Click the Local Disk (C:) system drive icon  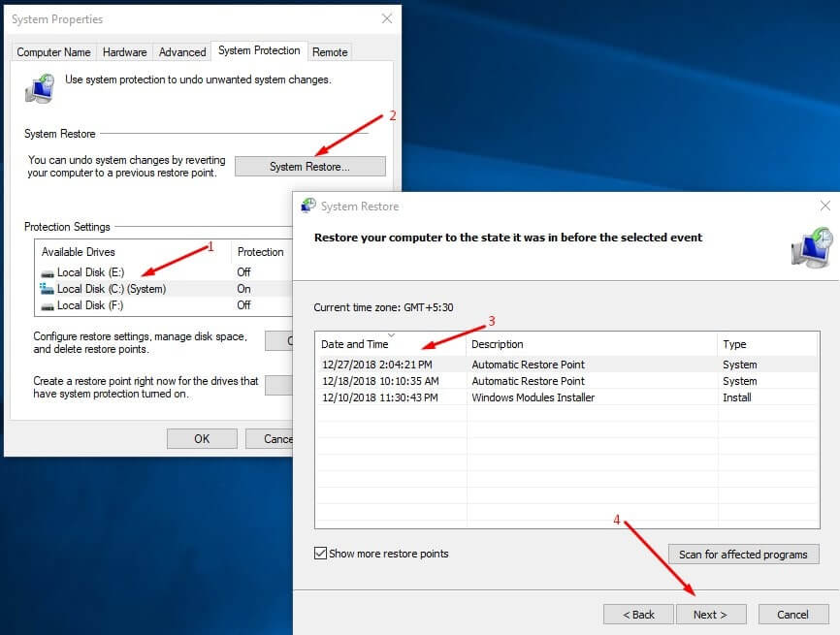pyautogui.click(x=48, y=289)
